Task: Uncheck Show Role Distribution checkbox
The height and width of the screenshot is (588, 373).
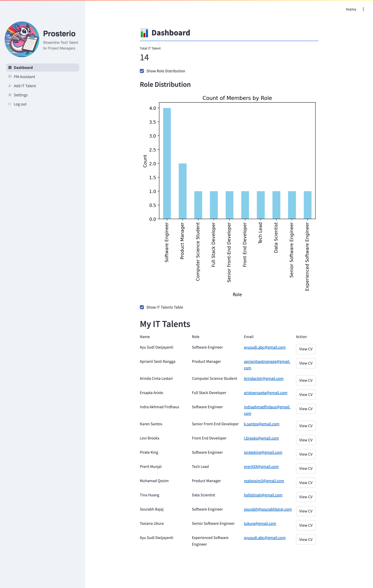Action: 142,71
